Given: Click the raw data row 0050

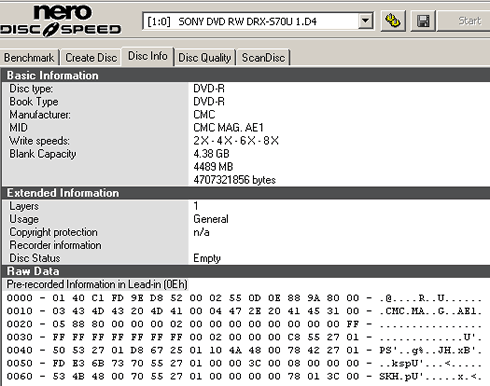Looking at the screenshot, I should 244,363.
